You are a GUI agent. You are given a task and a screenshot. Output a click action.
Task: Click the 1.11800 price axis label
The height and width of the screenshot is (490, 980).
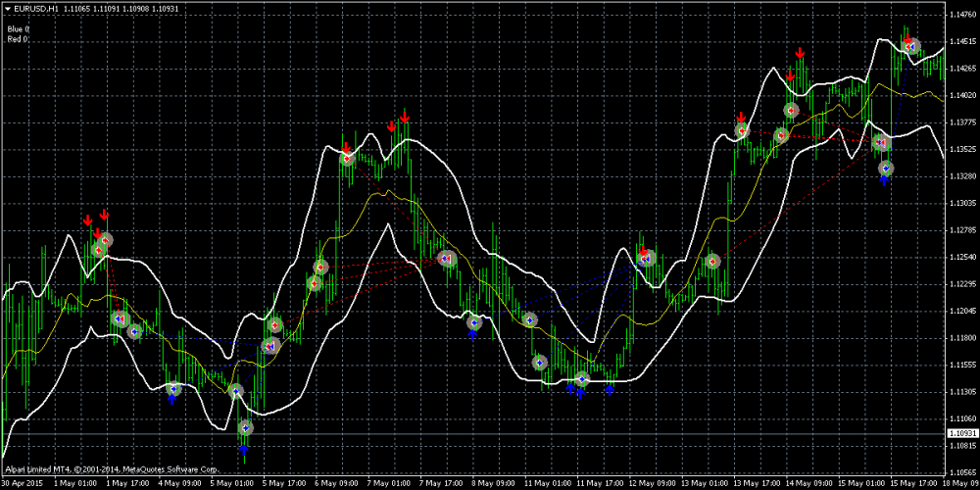pyautogui.click(x=962, y=338)
